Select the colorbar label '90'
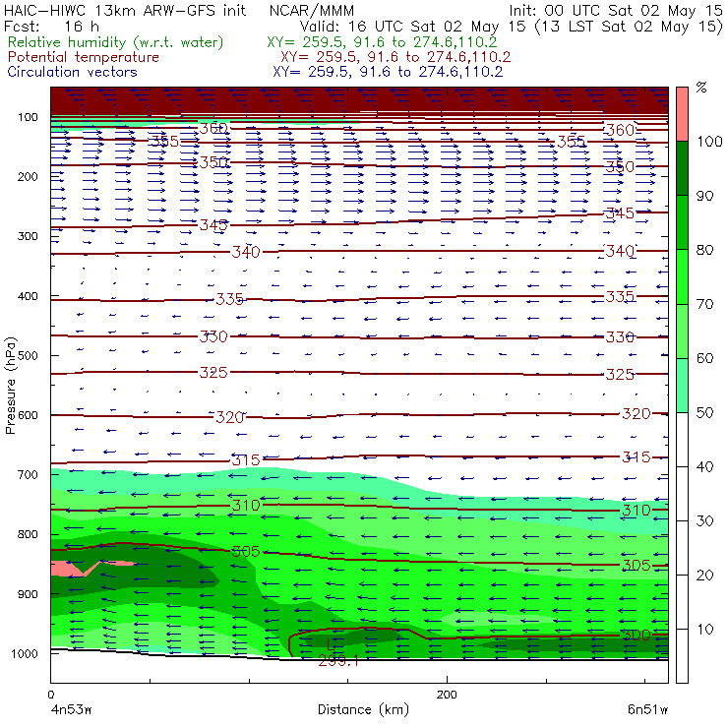Image resolution: width=728 pixels, height=728 pixels. tap(704, 196)
